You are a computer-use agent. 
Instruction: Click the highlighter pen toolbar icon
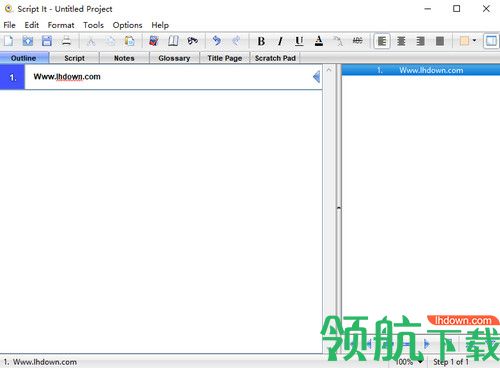click(338, 41)
